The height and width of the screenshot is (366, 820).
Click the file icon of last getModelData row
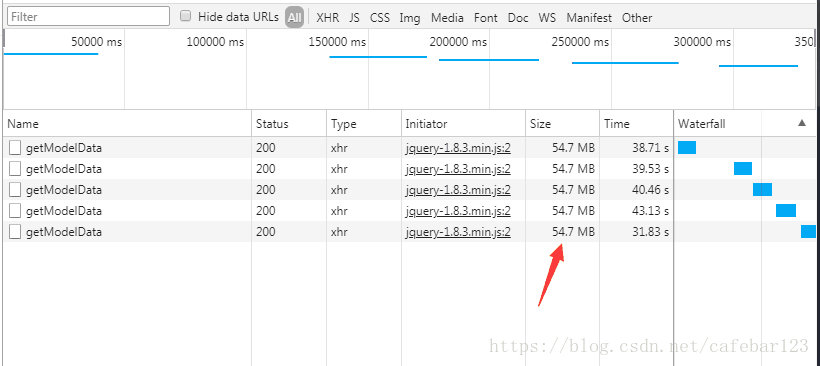pos(15,232)
